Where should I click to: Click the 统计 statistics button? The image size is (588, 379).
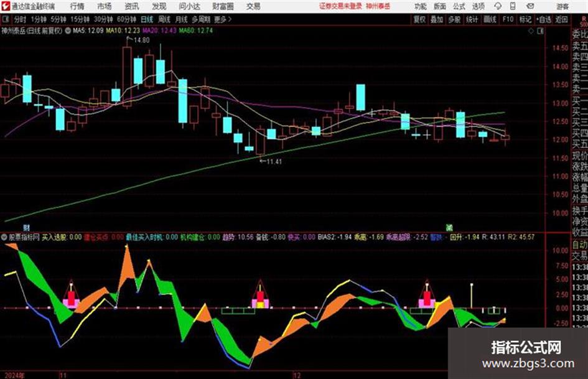(472, 19)
